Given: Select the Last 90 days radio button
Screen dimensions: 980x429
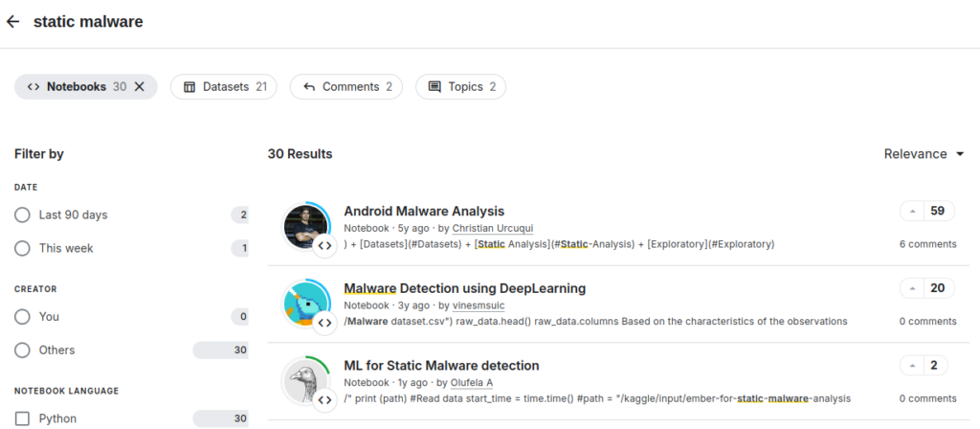Looking at the screenshot, I should pyautogui.click(x=23, y=214).
